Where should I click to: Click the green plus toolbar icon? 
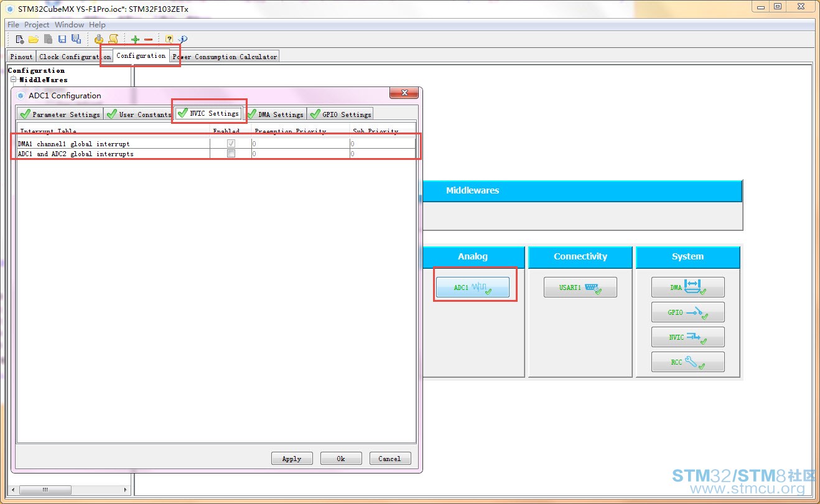[135, 39]
